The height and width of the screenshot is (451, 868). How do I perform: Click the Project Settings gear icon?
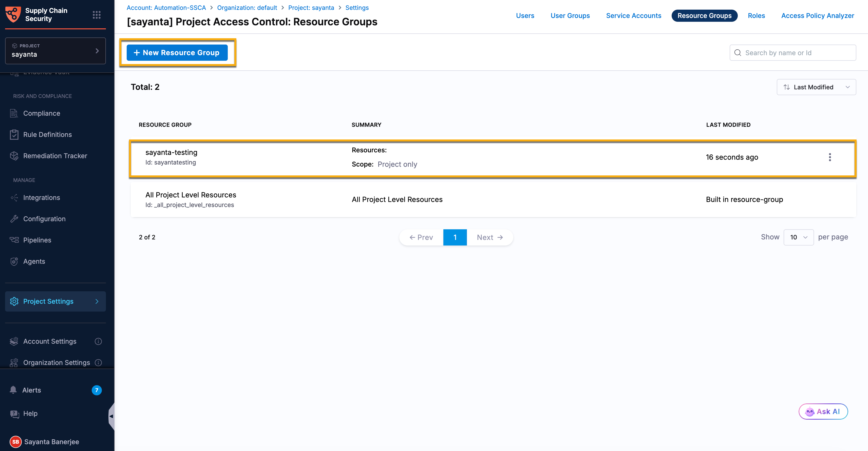[x=14, y=301]
